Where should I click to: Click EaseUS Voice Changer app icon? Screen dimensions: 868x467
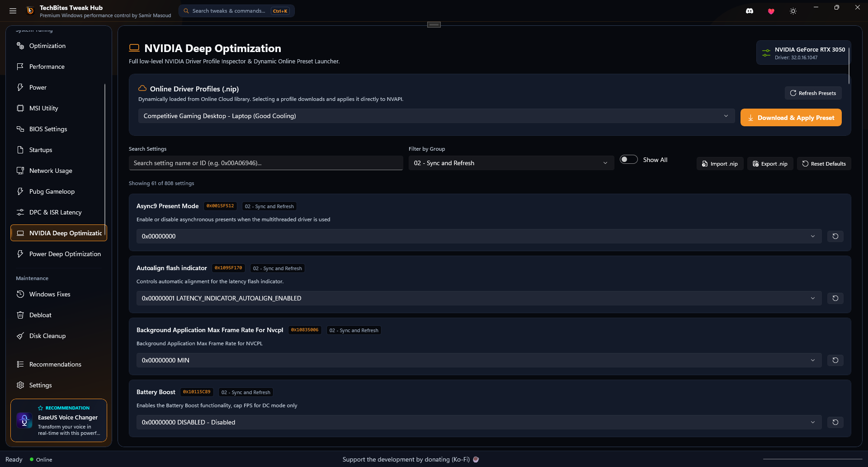click(24, 420)
